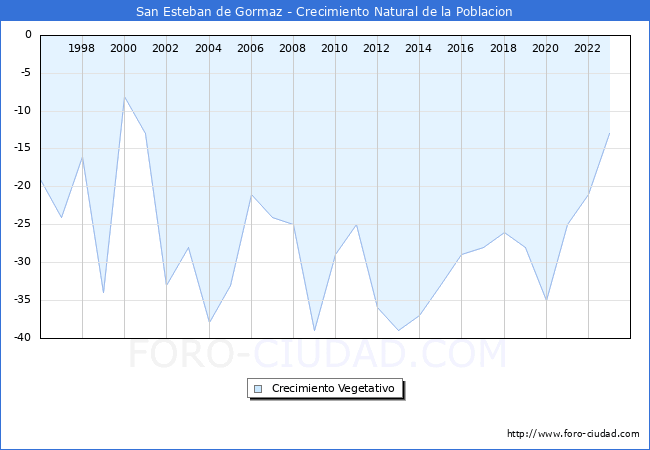Click the final 2023 data point

(609, 133)
